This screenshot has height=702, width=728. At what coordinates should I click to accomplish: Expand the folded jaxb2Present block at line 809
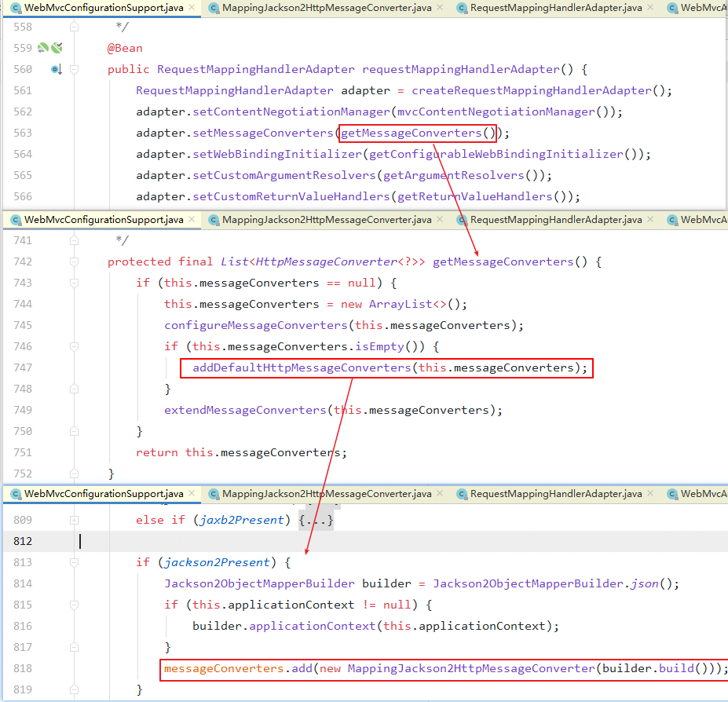(74, 520)
